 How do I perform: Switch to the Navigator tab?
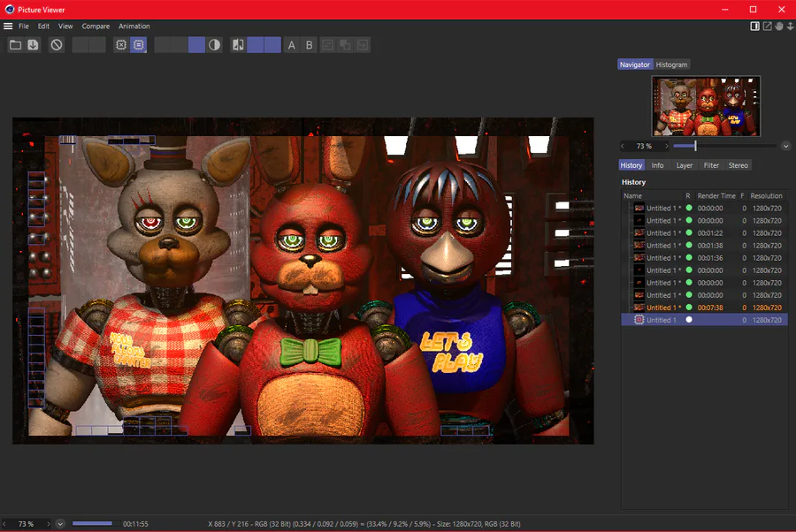point(634,65)
